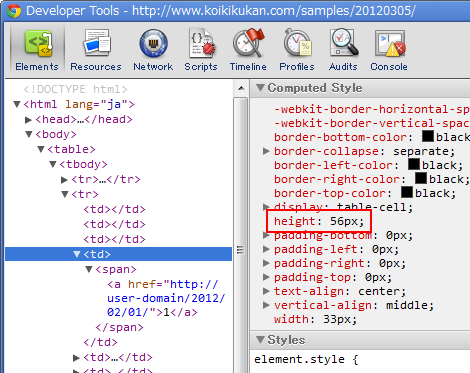470x373 pixels.
Task: Select the DOCTYPE html line
Action: pyautogui.click(x=75, y=89)
